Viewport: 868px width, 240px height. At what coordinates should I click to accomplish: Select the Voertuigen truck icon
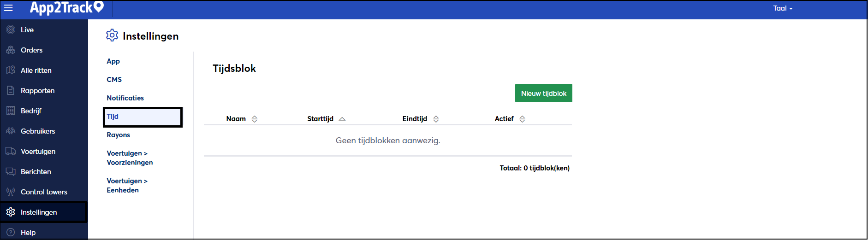coord(11,151)
